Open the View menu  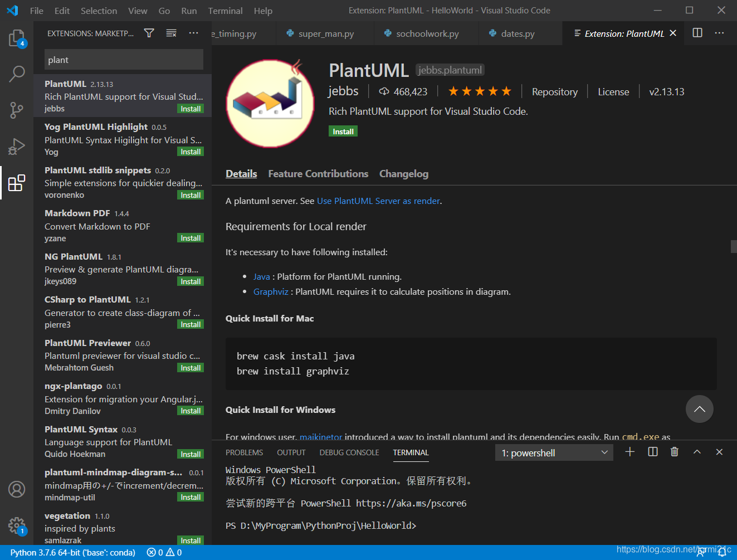(x=138, y=11)
